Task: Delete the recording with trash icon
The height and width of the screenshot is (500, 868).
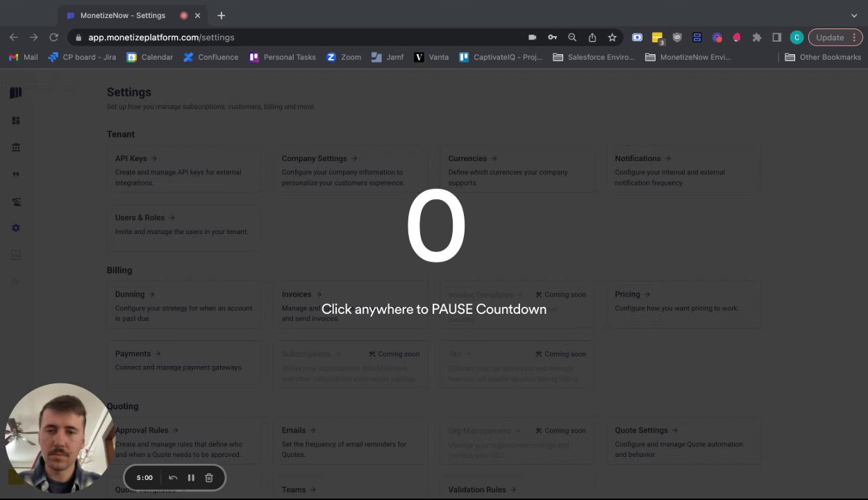Action: point(209,478)
